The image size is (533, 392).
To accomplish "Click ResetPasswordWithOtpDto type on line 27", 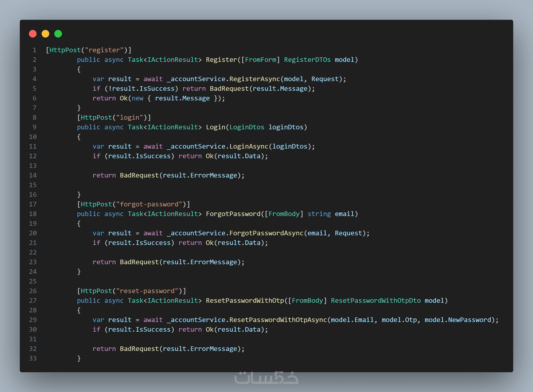I will 376,301.
